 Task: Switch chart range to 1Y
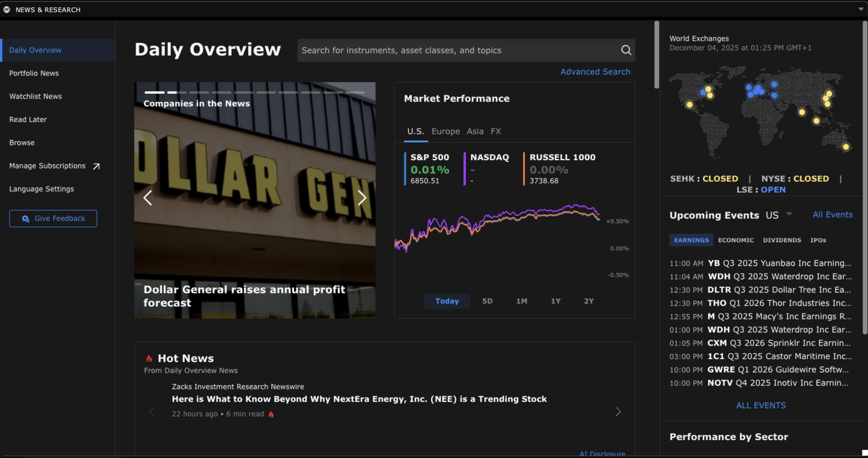pyautogui.click(x=555, y=301)
